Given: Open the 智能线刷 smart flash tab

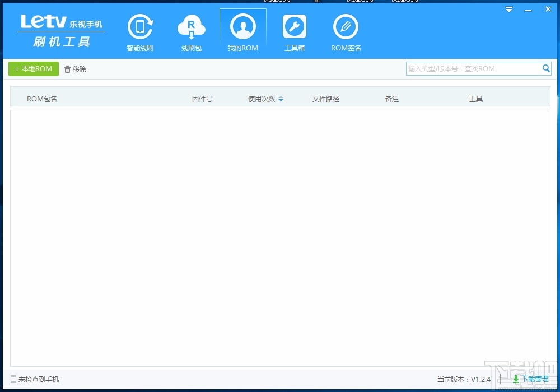Looking at the screenshot, I should tap(140, 33).
